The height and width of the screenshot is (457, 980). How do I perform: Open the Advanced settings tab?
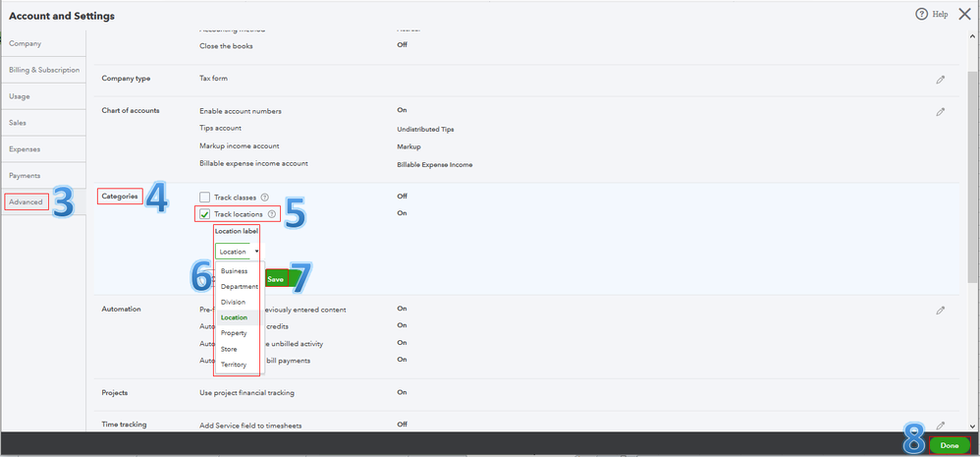point(43,201)
